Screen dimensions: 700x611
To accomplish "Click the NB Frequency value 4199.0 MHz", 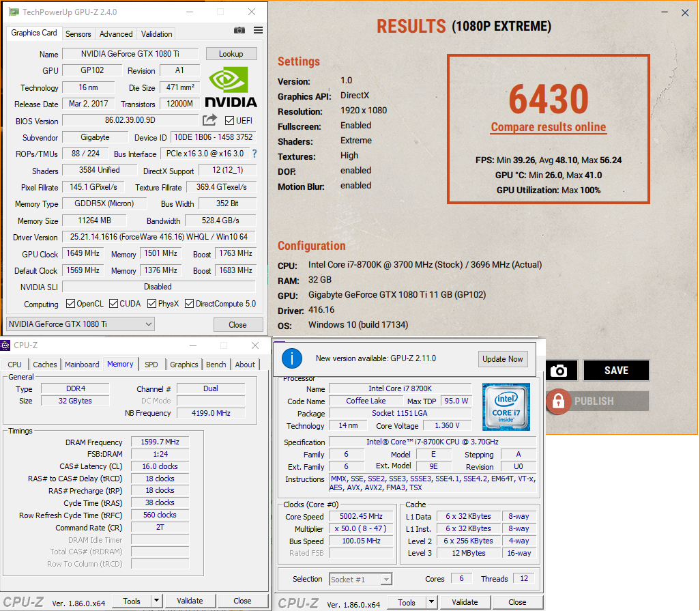I will point(212,413).
